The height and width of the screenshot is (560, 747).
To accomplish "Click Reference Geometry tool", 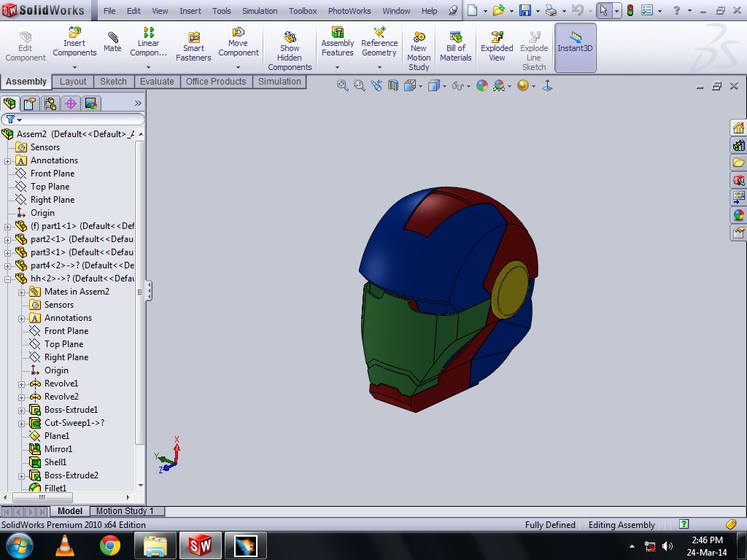I will coord(379,43).
